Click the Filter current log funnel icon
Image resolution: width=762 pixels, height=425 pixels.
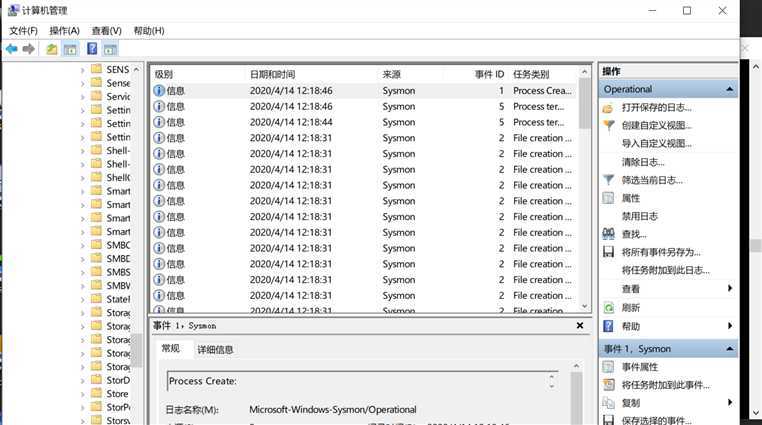tap(608, 180)
